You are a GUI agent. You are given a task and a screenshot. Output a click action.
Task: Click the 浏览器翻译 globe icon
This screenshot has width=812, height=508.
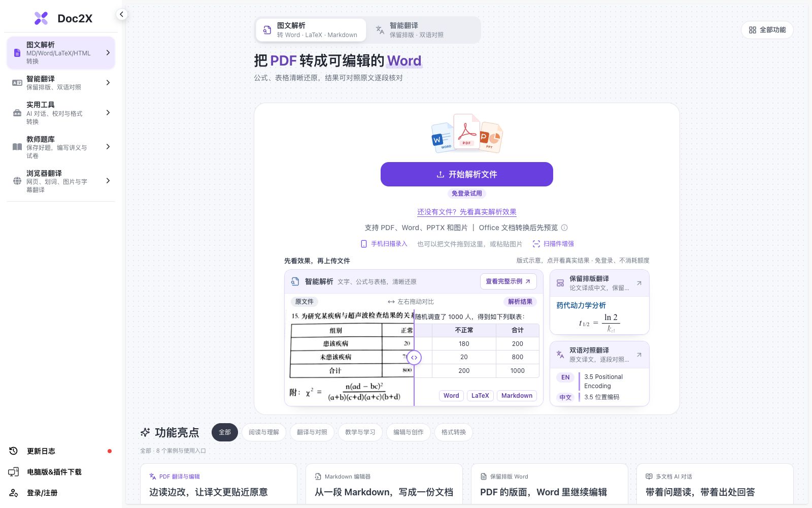17,181
